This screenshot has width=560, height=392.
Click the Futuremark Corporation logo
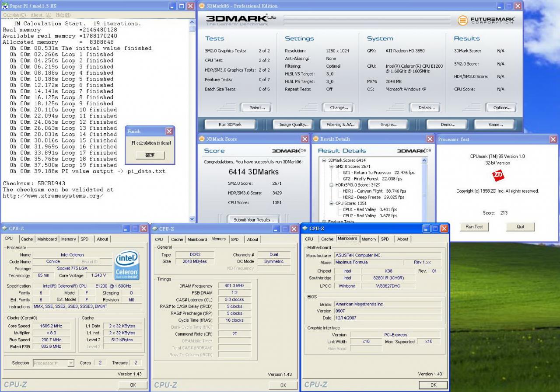[x=486, y=21]
